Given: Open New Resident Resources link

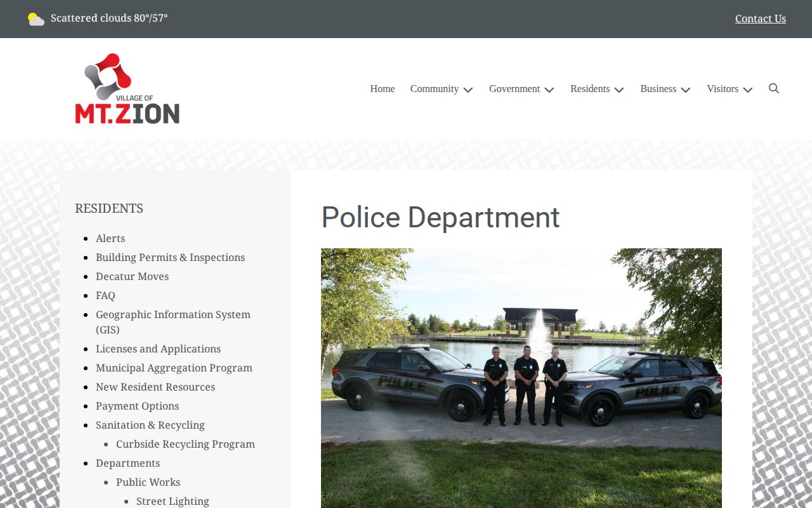Looking at the screenshot, I should tap(155, 387).
